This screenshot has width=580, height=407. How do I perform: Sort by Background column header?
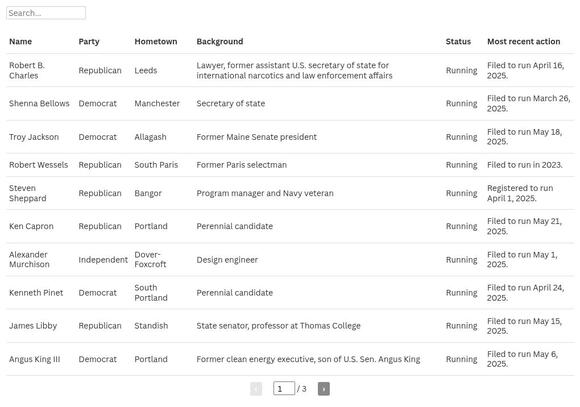coord(220,41)
